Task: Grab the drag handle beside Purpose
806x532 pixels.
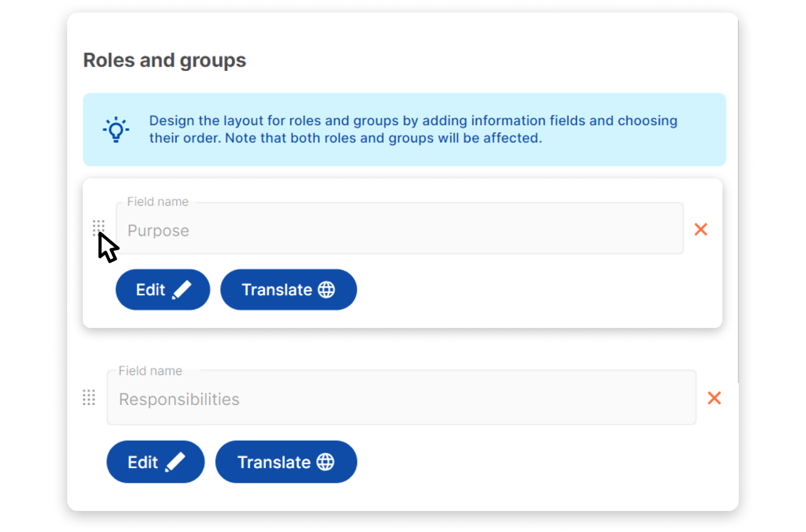Action: tap(99, 227)
